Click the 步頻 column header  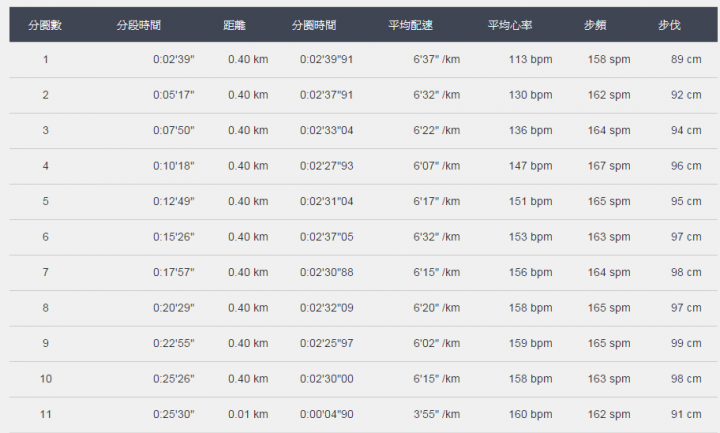pyautogui.click(x=595, y=25)
